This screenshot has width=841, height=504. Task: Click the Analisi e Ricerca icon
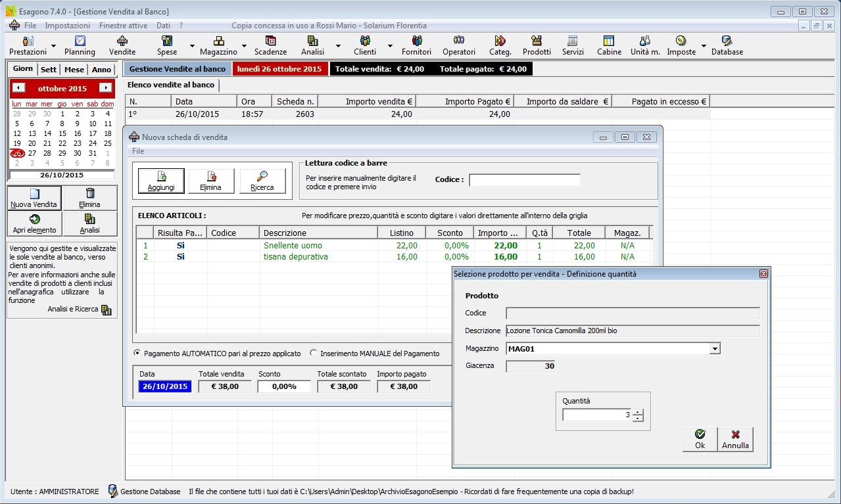tap(107, 309)
